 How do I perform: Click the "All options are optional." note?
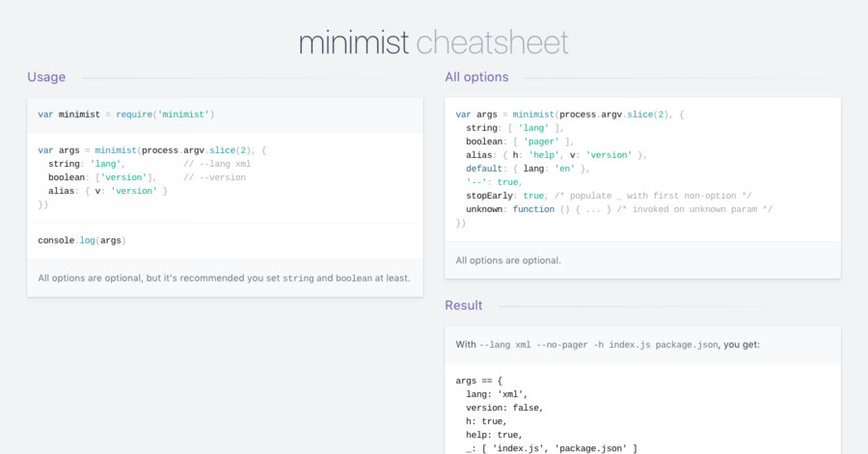pos(508,260)
